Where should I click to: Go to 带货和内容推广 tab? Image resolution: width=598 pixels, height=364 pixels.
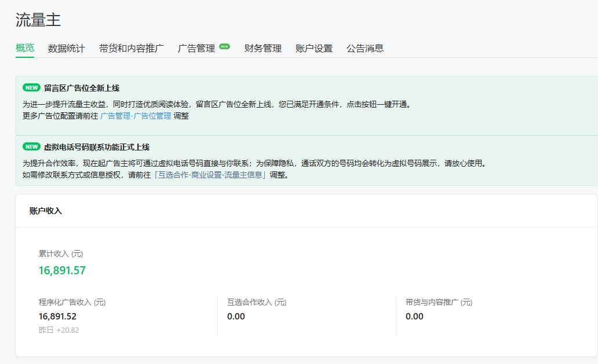(x=132, y=49)
